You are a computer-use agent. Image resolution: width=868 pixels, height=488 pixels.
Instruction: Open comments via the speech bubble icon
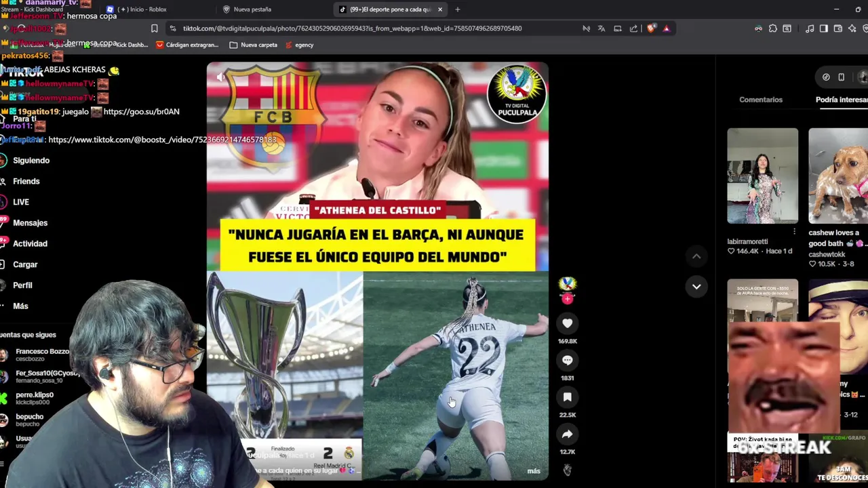click(x=568, y=360)
